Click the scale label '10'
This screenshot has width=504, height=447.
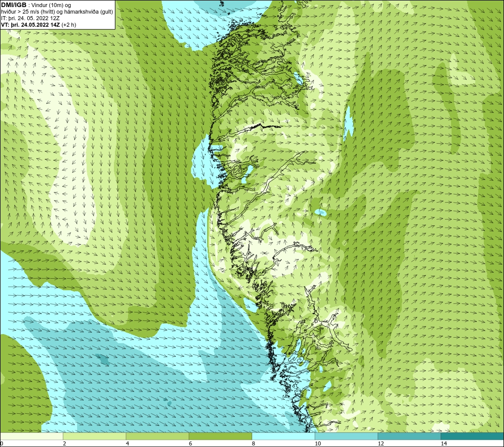[x=318, y=443]
